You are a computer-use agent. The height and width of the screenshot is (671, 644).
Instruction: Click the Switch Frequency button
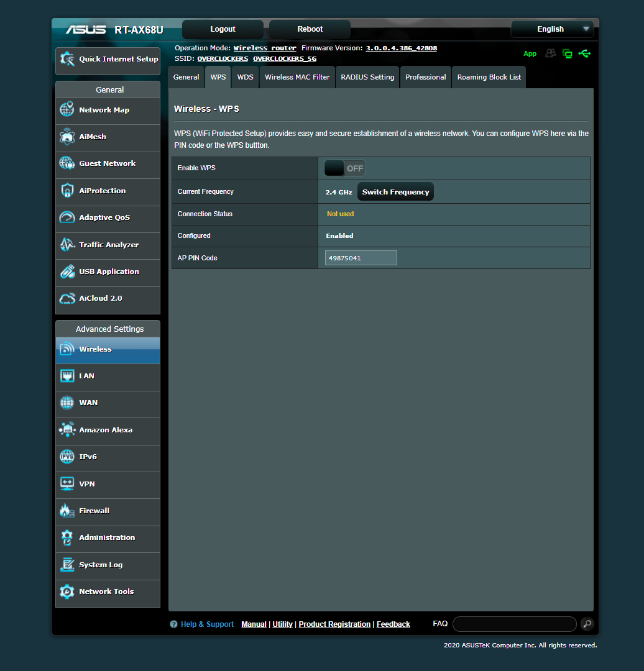coord(395,192)
